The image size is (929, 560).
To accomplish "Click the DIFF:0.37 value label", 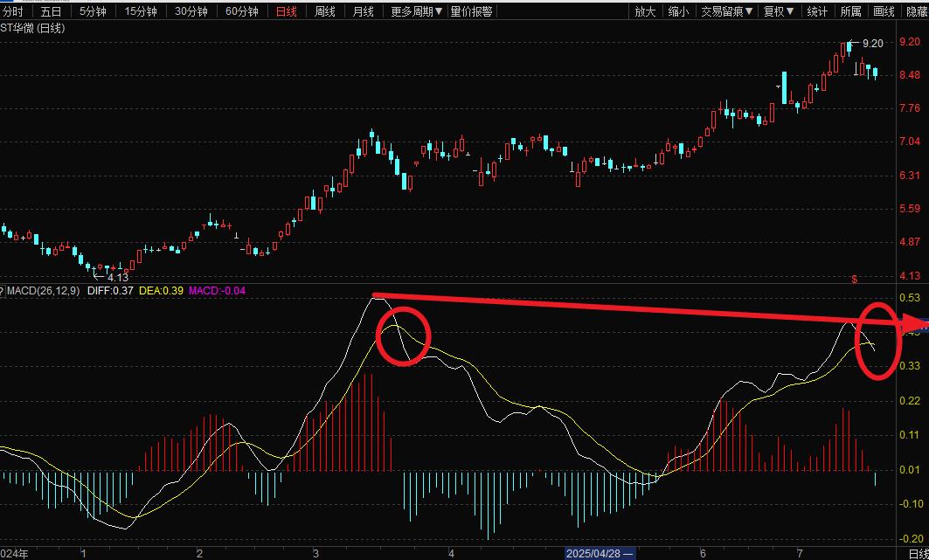I will [110, 291].
